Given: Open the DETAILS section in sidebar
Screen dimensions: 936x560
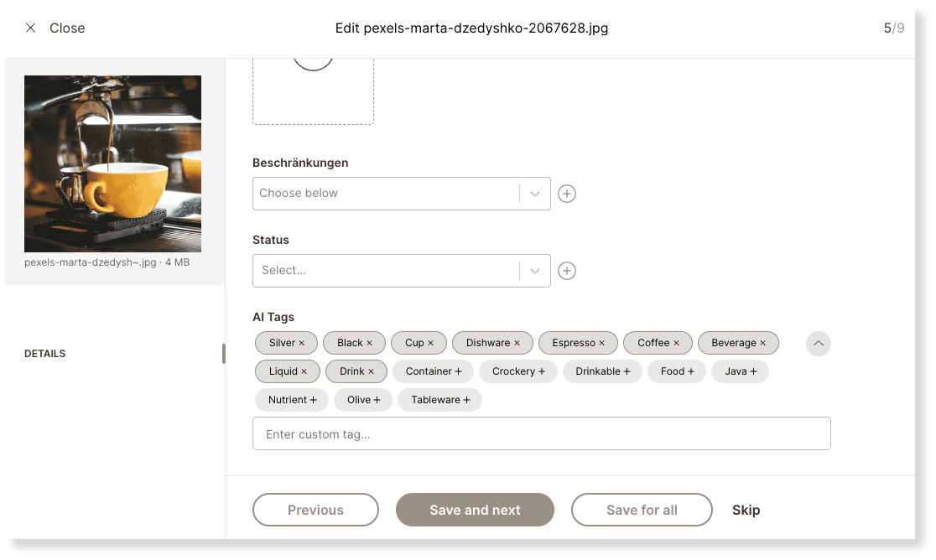Looking at the screenshot, I should coord(45,354).
